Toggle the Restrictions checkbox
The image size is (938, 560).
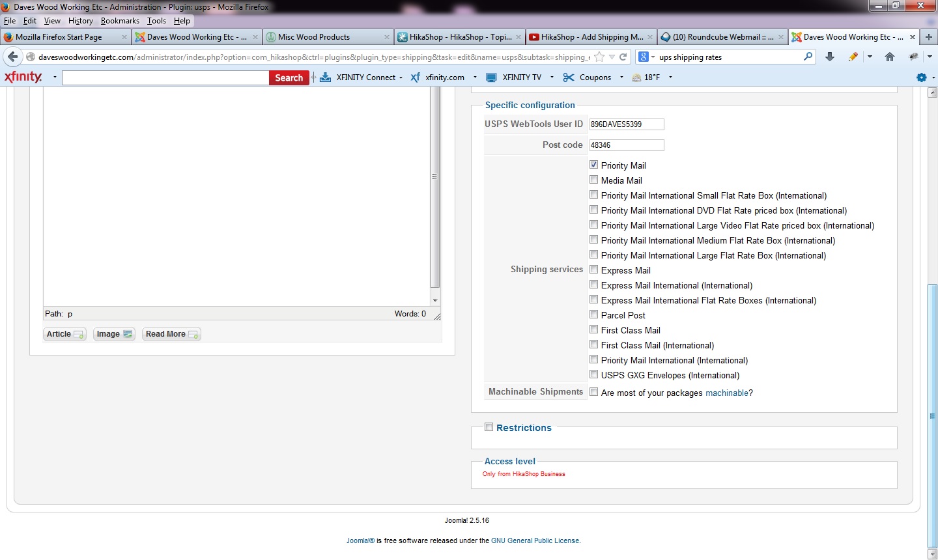489,427
